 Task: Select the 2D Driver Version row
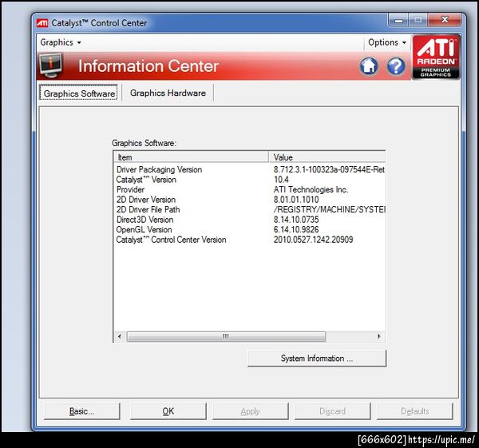(x=249, y=200)
